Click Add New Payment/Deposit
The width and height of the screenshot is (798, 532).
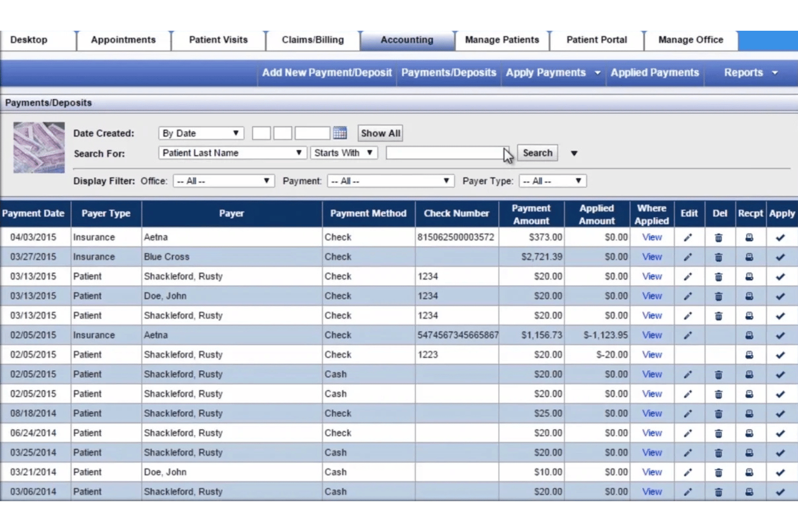tap(327, 73)
